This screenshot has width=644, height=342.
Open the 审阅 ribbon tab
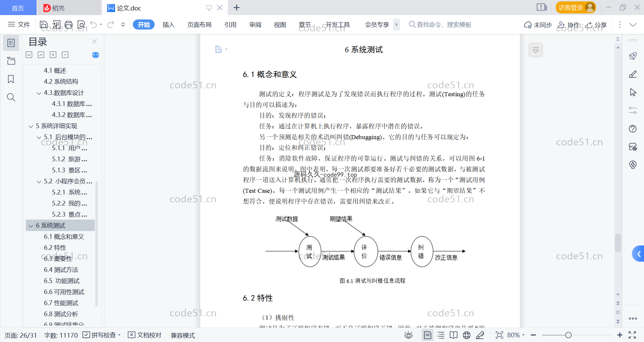pos(255,24)
